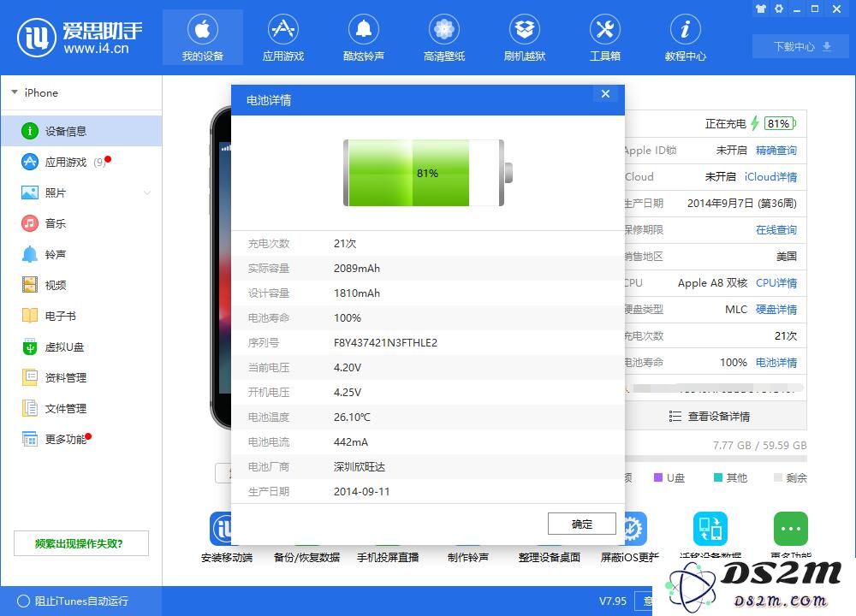Click the 备份/恢复数据 label

(306, 557)
